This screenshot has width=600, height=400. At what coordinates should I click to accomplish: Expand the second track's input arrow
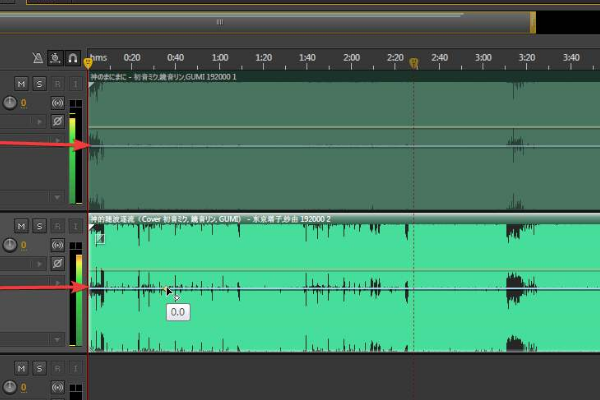click(x=39, y=264)
